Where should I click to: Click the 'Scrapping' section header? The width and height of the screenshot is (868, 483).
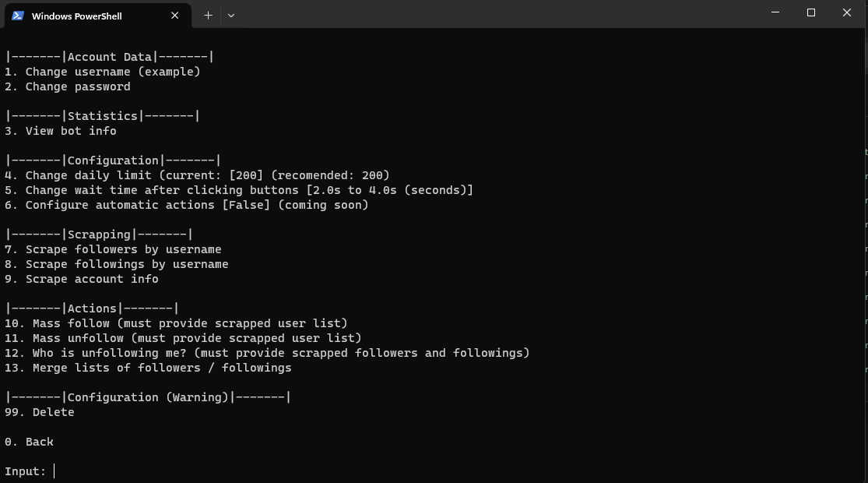tap(99, 234)
